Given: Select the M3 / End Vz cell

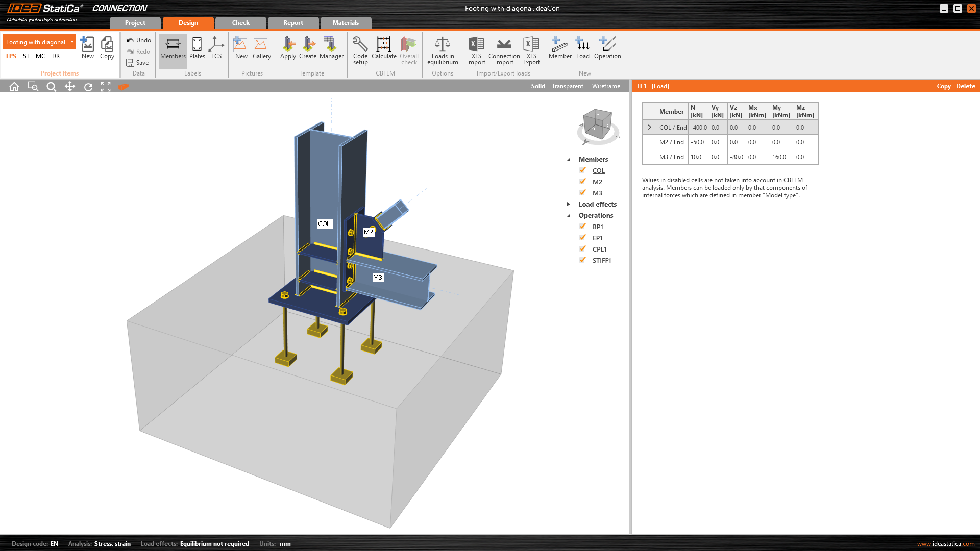Looking at the screenshot, I should 736,157.
